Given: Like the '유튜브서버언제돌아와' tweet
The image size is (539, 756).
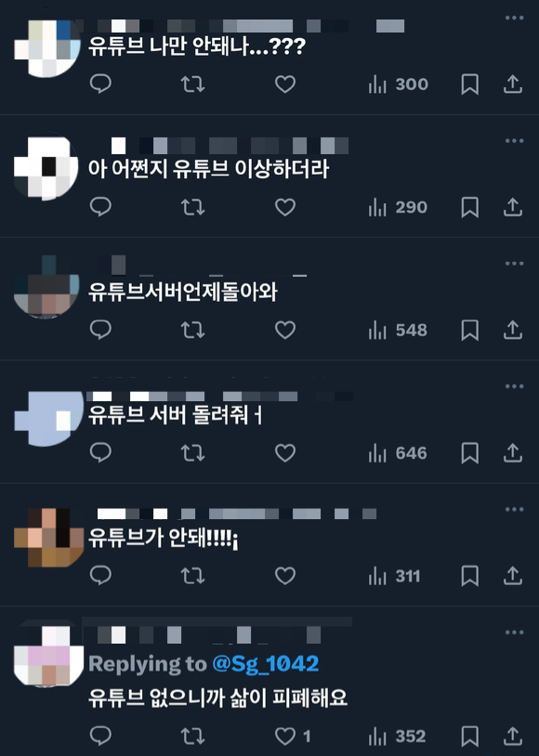Looking at the screenshot, I should point(285,331).
